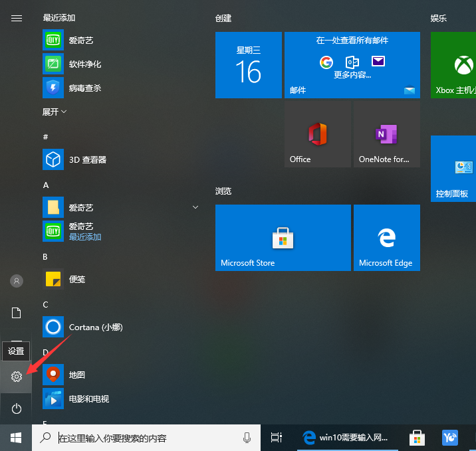Click the microphone icon in search box
Image resolution: width=476 pixels, height=451 pixels.
247,438
